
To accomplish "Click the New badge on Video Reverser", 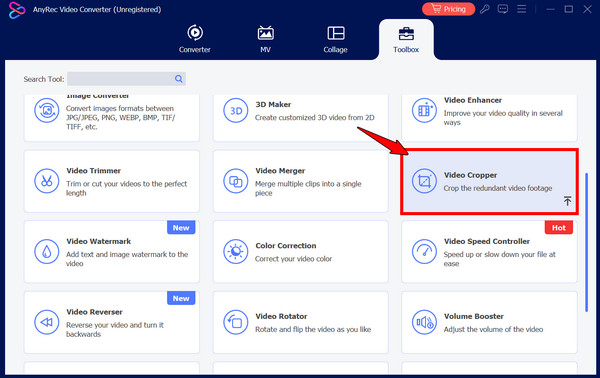I will click(181, 298).
